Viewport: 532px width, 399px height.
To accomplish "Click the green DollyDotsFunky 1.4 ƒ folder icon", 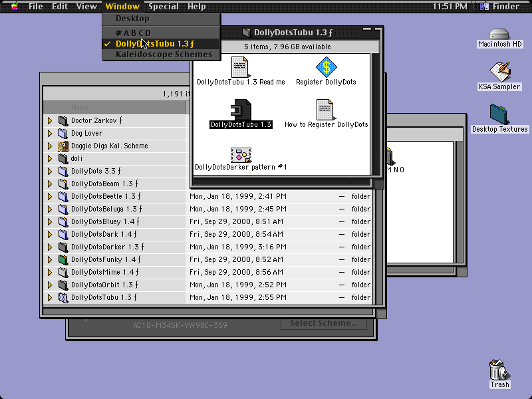I will (x=63, y=259).
